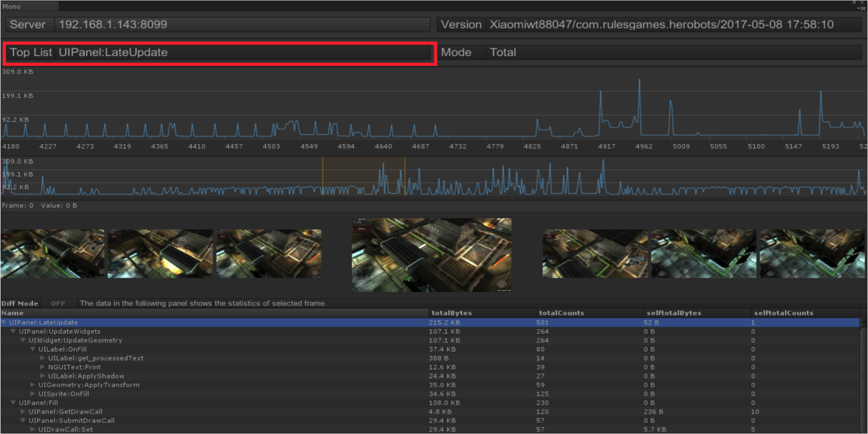Select the UIDrawCall:Set row
This screenshot has height=434, width=868.
click(x=66, y=429)
